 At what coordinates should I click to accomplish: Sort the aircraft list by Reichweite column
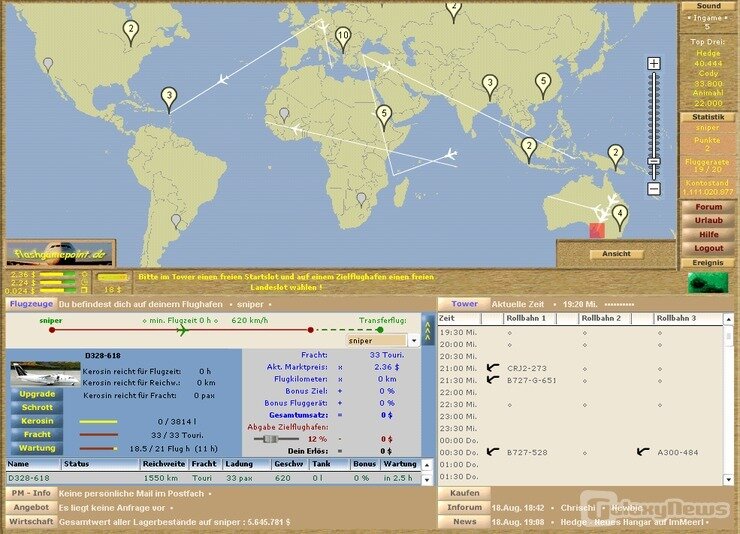[164, 464]
